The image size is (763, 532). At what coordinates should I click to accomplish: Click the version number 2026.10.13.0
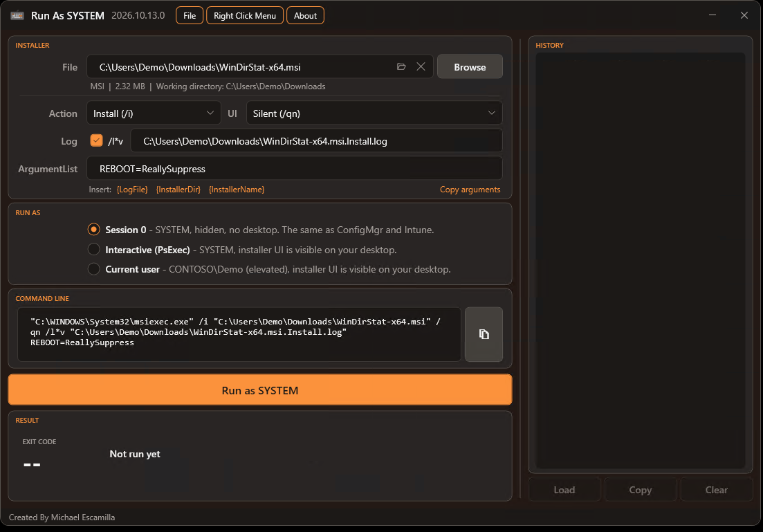coord(138,16)
